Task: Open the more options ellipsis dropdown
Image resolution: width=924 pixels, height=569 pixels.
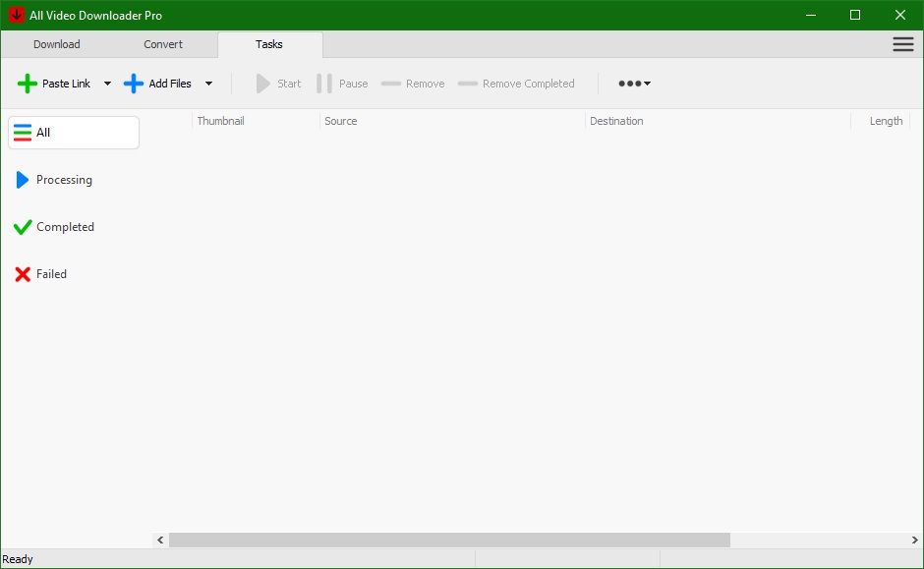Action: click(634, 84)
